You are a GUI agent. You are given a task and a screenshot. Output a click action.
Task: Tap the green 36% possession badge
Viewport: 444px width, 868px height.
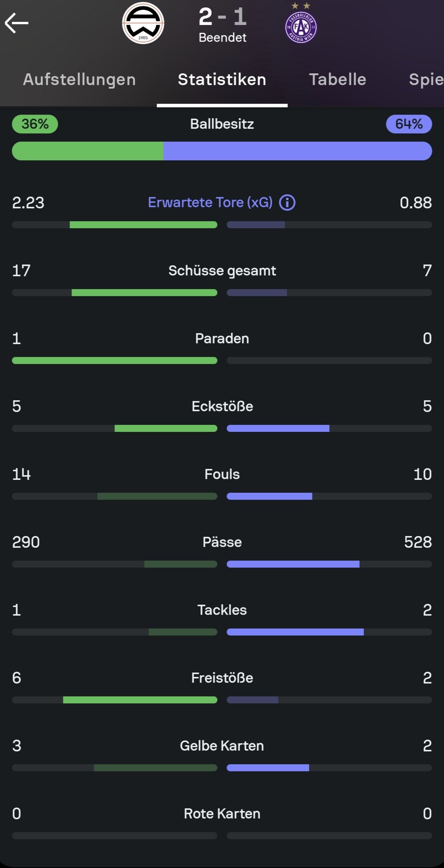pos(35,124)
